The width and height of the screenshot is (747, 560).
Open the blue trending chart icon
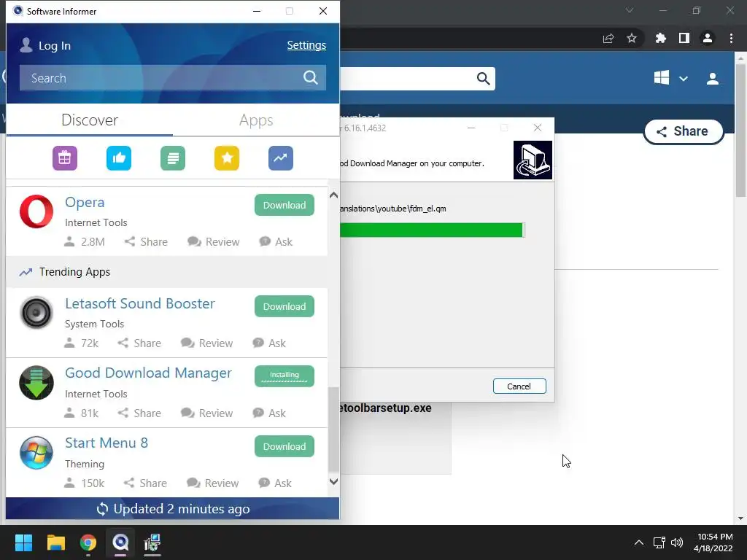click(x=281, y=158)
